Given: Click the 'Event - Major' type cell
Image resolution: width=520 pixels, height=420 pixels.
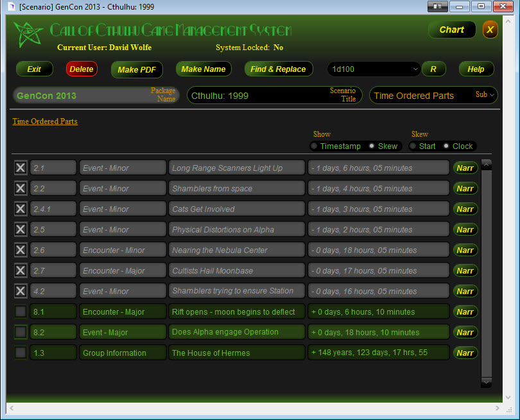Looking at the screenshot, I should (x=123, y=332).
